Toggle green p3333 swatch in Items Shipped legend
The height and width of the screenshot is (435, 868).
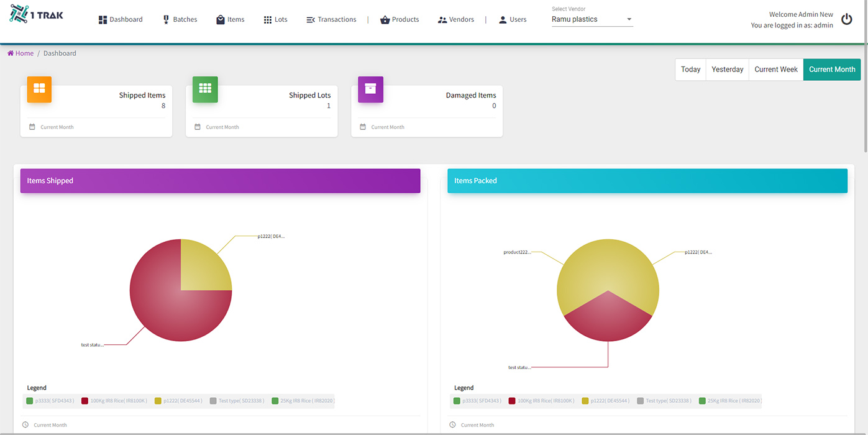[30, 401]
